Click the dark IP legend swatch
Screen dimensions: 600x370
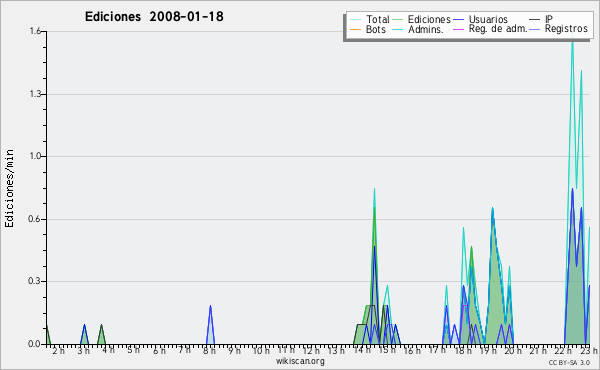coord(535,20)
